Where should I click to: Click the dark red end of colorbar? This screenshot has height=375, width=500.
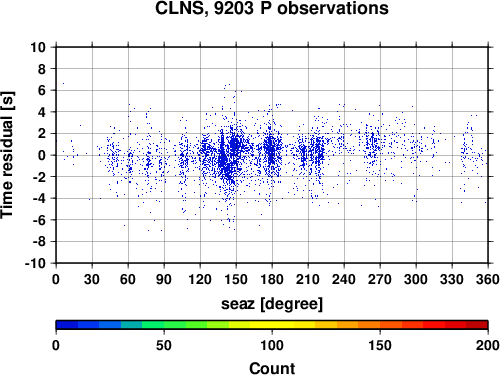coord(477,325)
